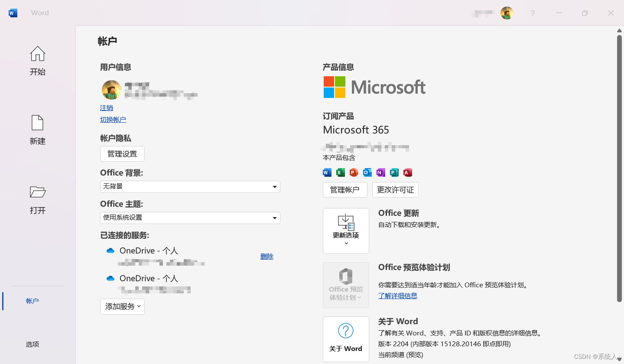The image size is (624, 364).
Task: Click the 关于 Word button
Action: [x=346, y=339]
